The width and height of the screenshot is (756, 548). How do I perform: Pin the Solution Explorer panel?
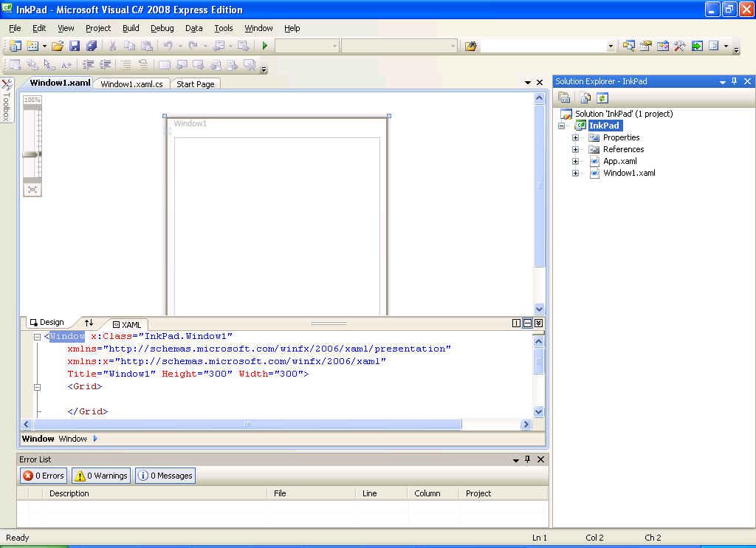coord(734,81)
